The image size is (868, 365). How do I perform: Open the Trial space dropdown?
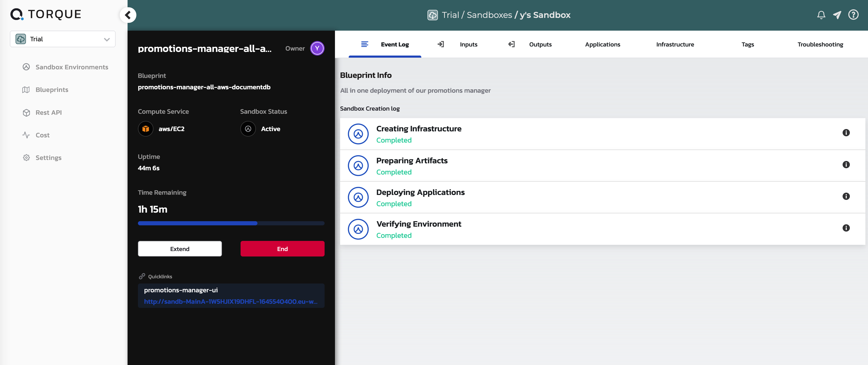coord(63,39)
